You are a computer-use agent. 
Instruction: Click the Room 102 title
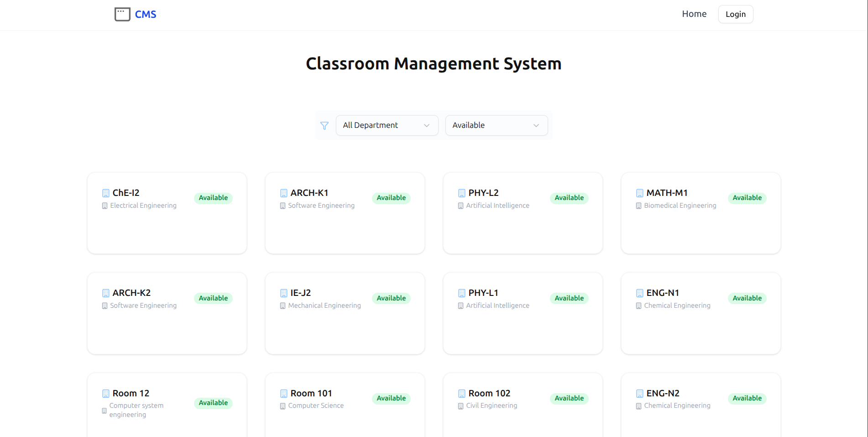489,394
